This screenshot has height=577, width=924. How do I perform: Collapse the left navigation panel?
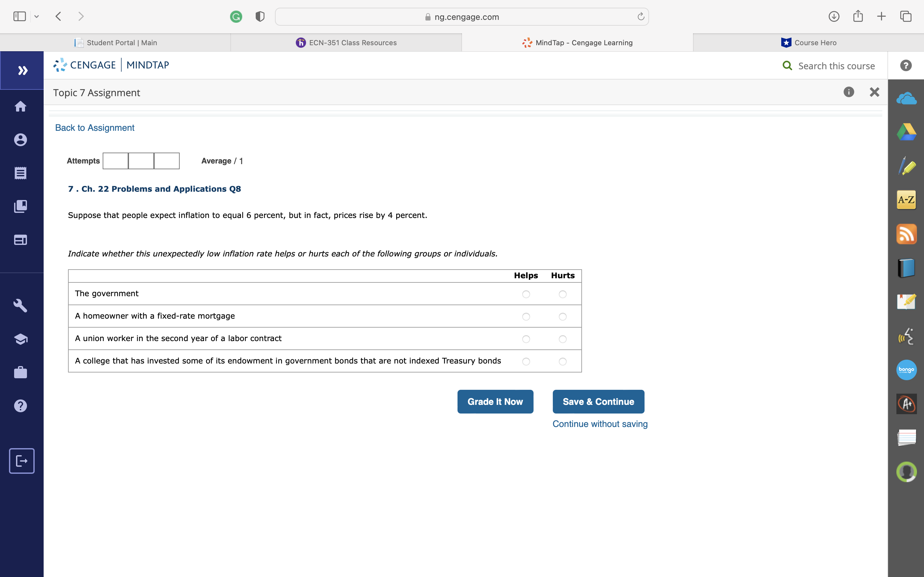[22, 70]
